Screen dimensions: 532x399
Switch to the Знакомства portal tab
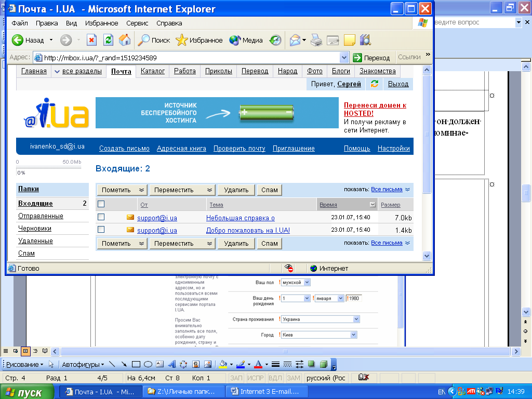coord(378,71)
